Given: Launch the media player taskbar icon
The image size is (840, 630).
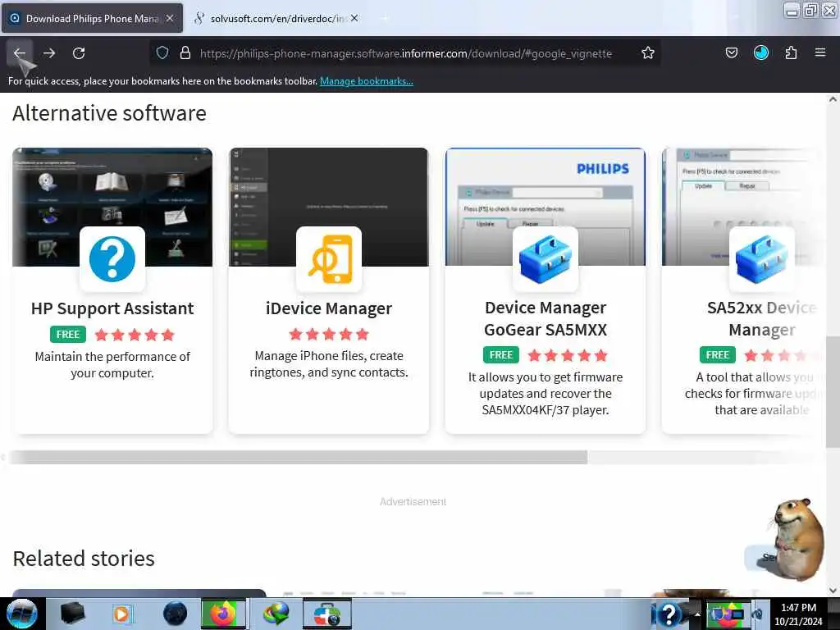Looking at the screenshot, I should click(x=121, y=614).
